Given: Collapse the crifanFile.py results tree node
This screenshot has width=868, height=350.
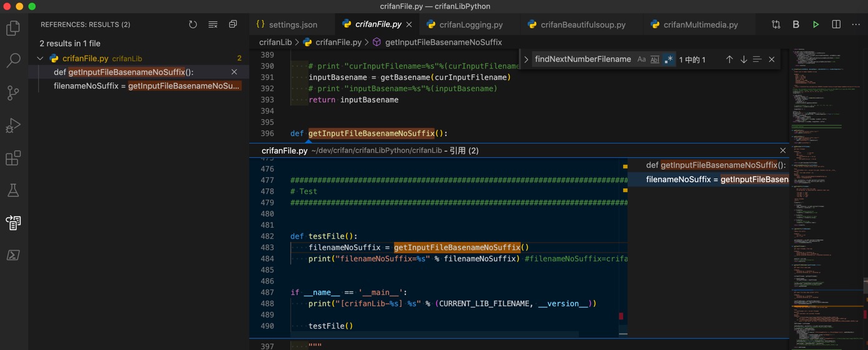Looking at the screenshot, I should [x=41, y=59].
